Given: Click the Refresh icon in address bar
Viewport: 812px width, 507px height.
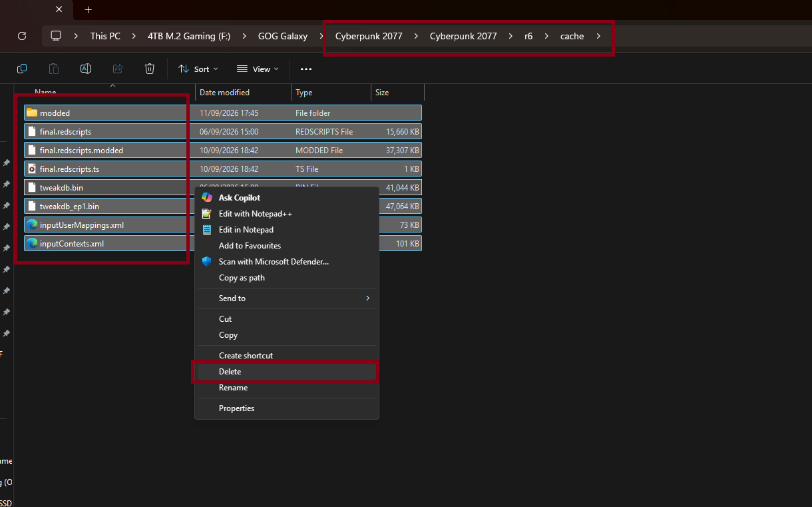Looking at the screenshot, I should coord(22,36).
